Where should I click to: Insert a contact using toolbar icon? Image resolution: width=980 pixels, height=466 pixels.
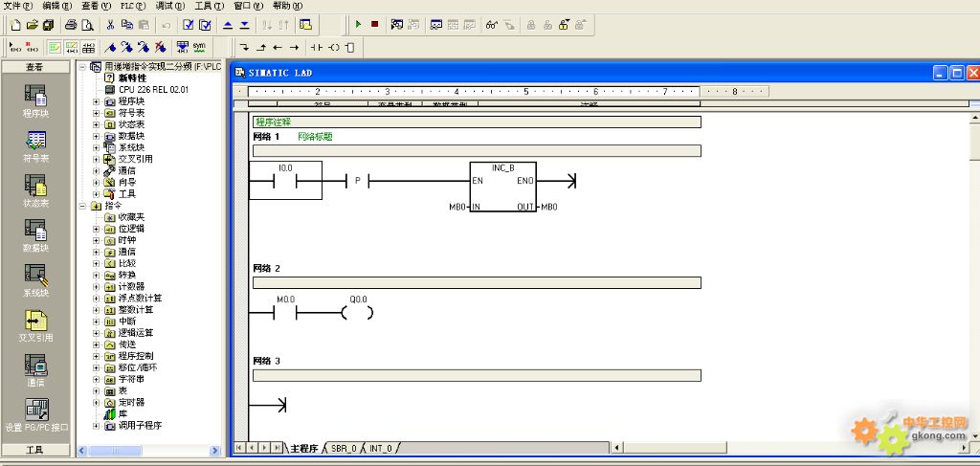coord(317,47)
